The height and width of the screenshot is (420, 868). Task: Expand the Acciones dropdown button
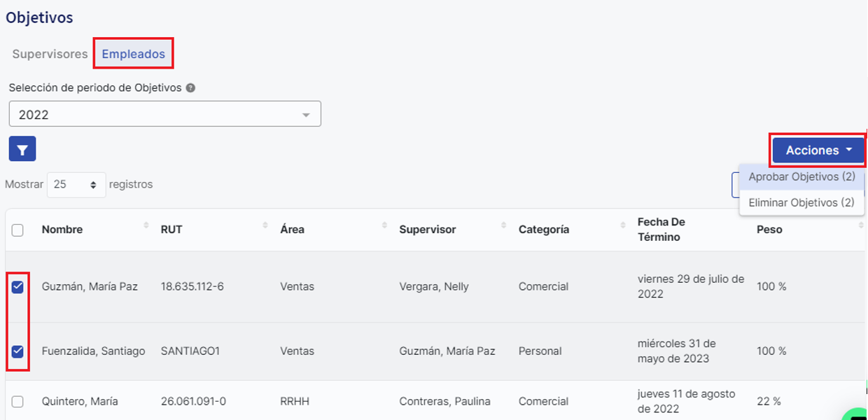tap(818, 150)
